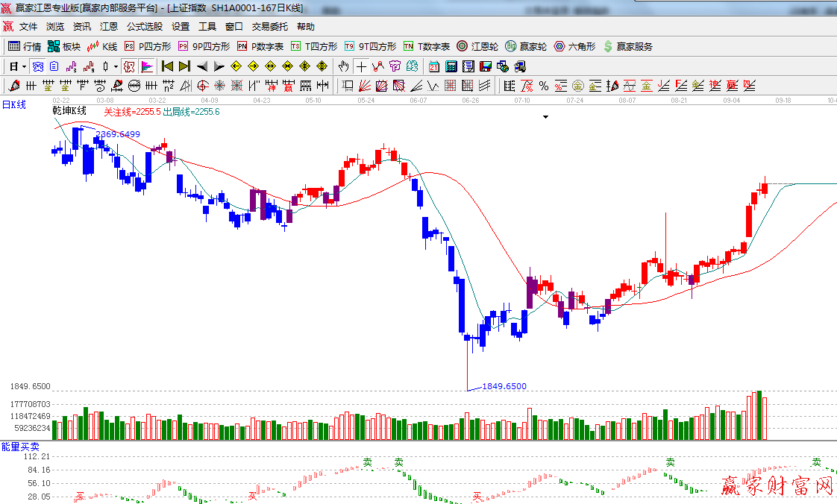The image size is (837, 504).
Task: Toggle the crosshair cursor button
Action: [x=361, y=66]
